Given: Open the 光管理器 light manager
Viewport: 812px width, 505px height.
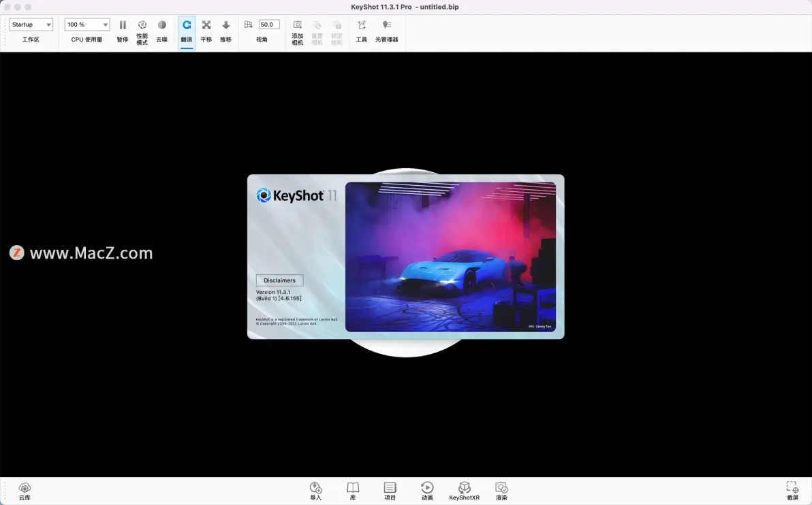Looking at the screenshot, I should (x=387, y=25).
